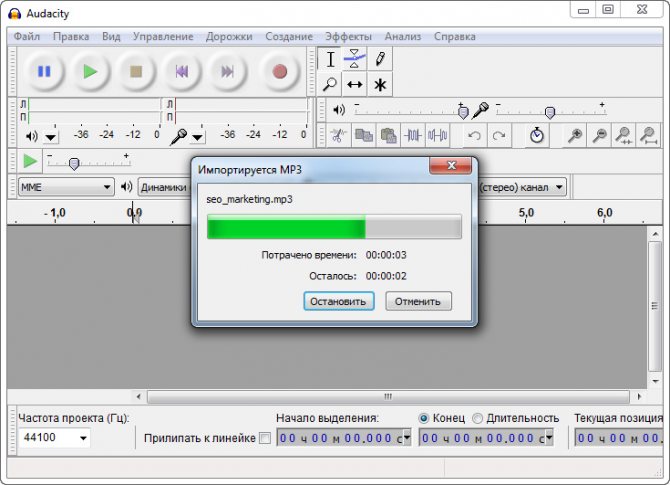Screen dimensions: 670x485
Task: Select the Envelope tool
Action: coord(355,59)
